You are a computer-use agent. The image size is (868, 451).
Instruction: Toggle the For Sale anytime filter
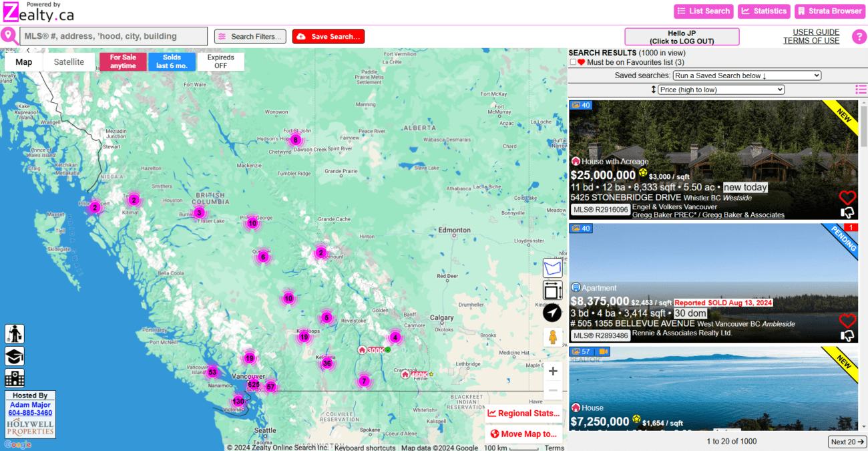(x=123, y=61)
